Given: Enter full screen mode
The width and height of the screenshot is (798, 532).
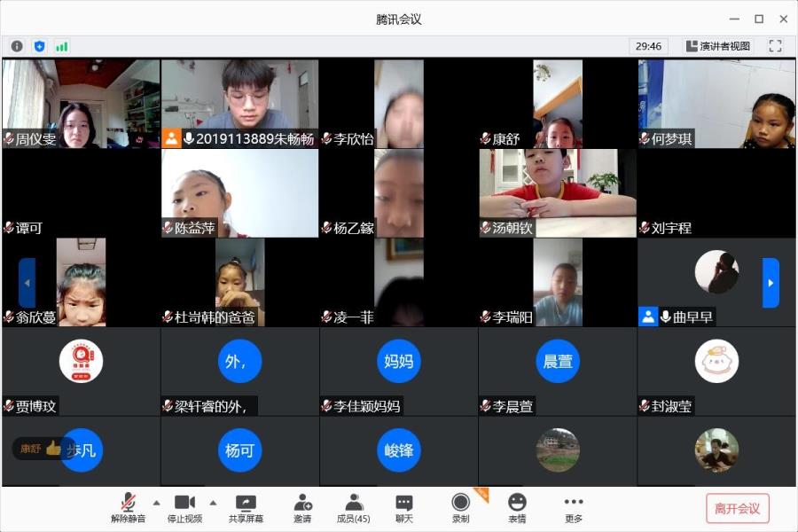Looking at the screenshot, I should tap(775, 46).
